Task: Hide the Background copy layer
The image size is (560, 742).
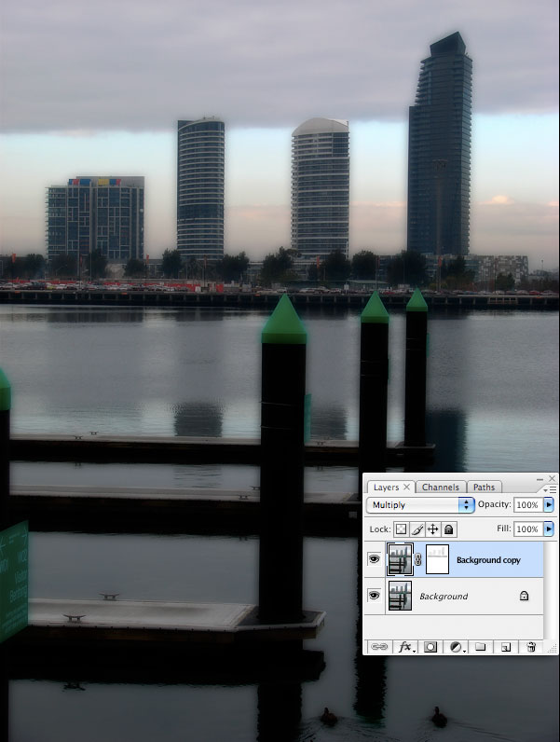Action: [x=374, y=560]
